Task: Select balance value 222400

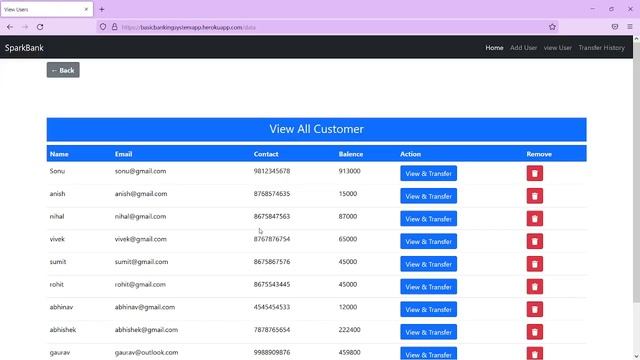Action: tap(349, 330)
